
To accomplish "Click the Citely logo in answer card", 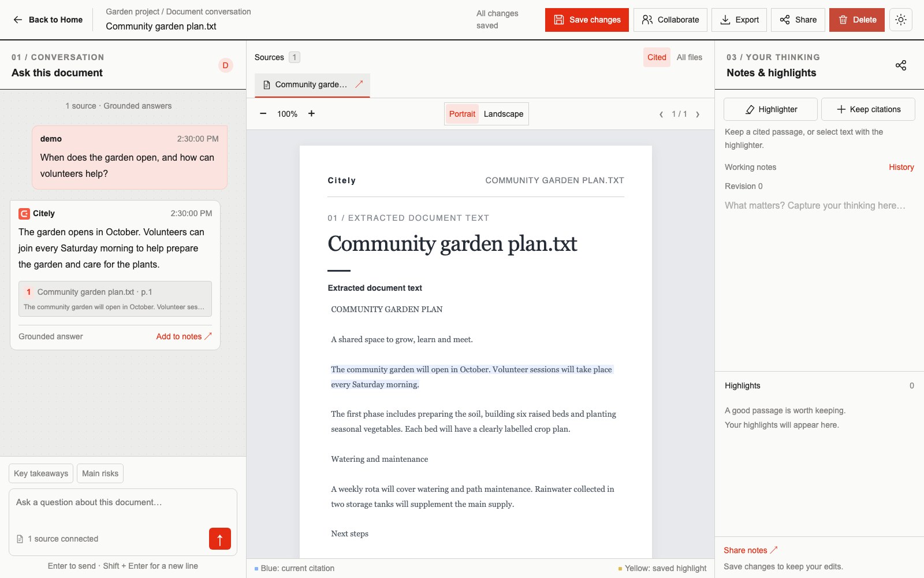I will tap(24, 214).
